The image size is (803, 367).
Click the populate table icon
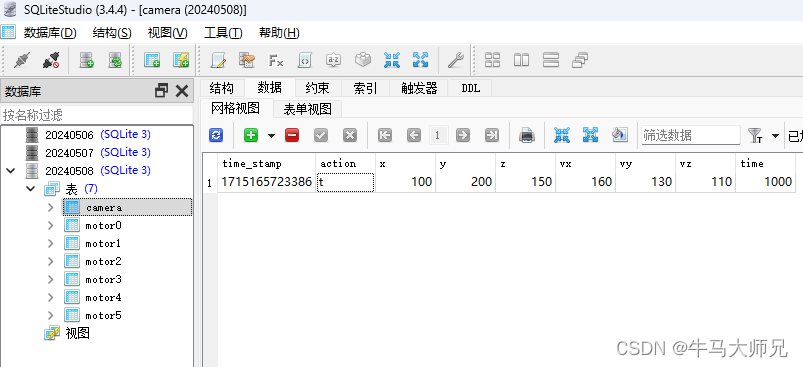coord(620,135)
